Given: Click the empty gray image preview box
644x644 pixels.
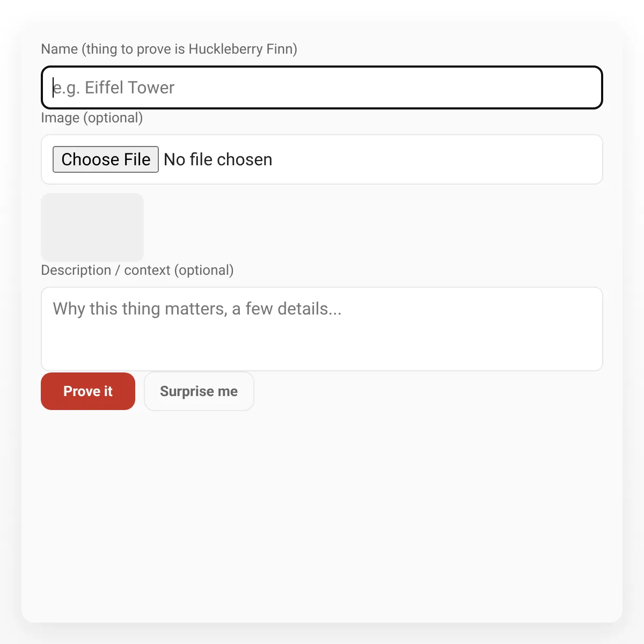Looking at the screenshot, I should tap(92, 228).
